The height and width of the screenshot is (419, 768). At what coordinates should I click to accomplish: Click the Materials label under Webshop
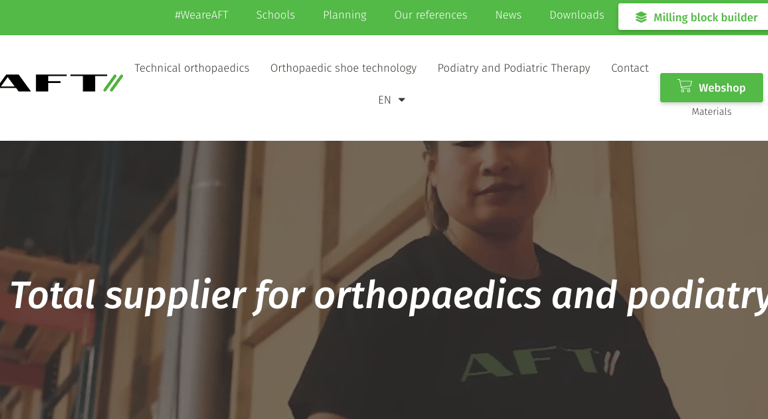[711, 112]
